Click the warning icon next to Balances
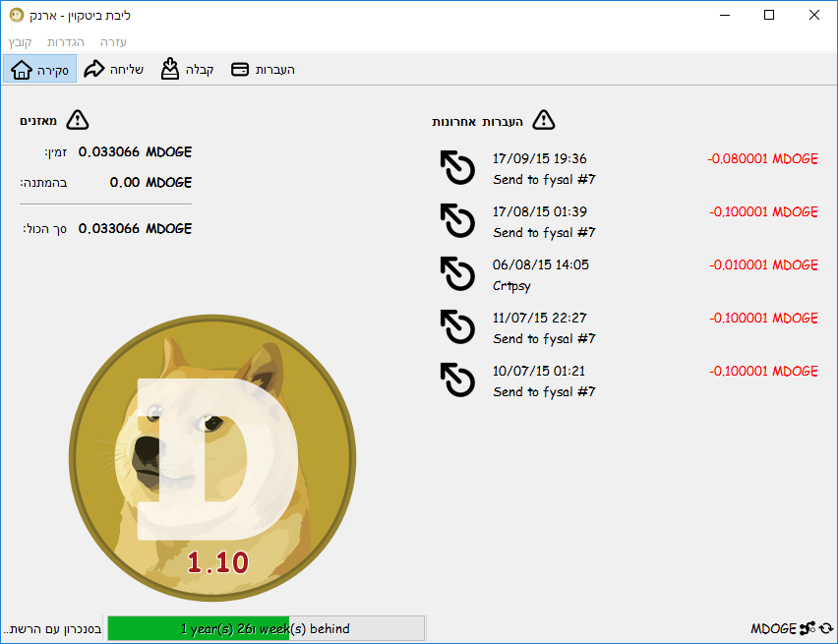Screen dimensions: 838x644 click(78, 120)
